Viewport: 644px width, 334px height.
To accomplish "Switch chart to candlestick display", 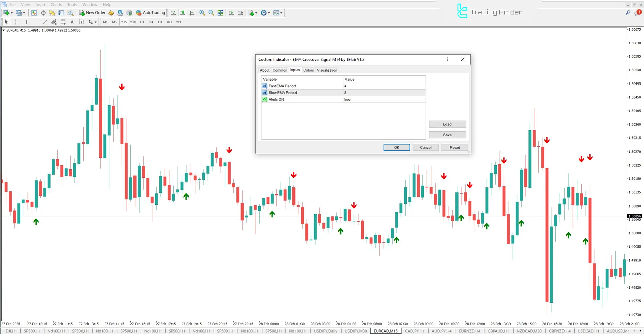I will [183, 13].
